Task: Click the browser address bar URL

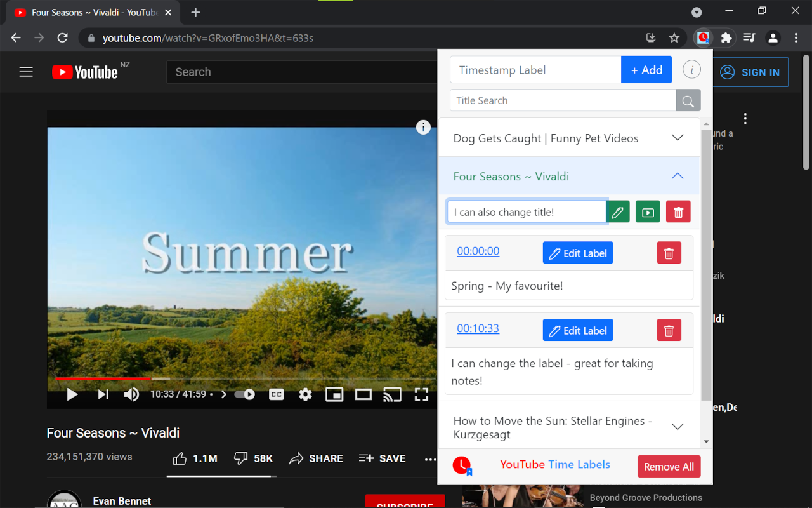Action: click(208, 38)
